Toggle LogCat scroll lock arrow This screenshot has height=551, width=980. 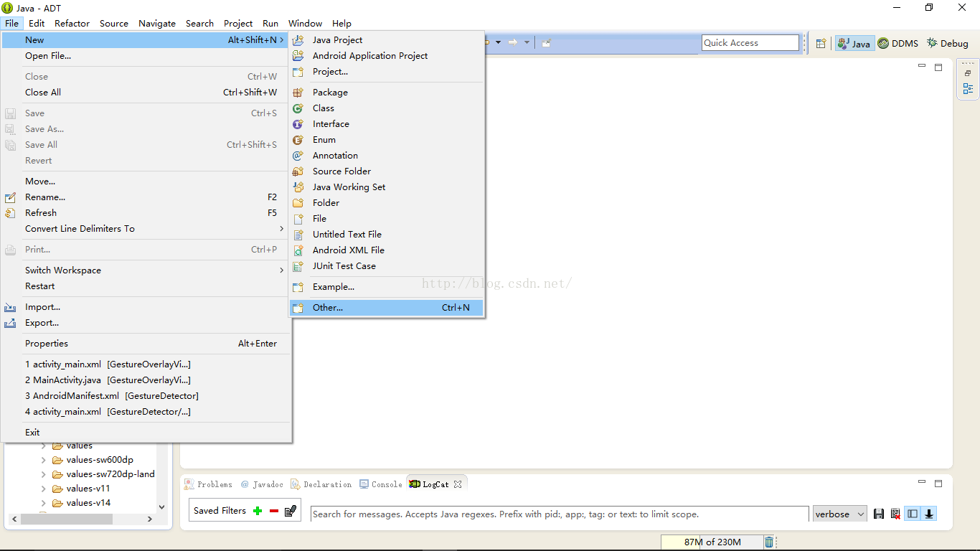click(929, 514)
